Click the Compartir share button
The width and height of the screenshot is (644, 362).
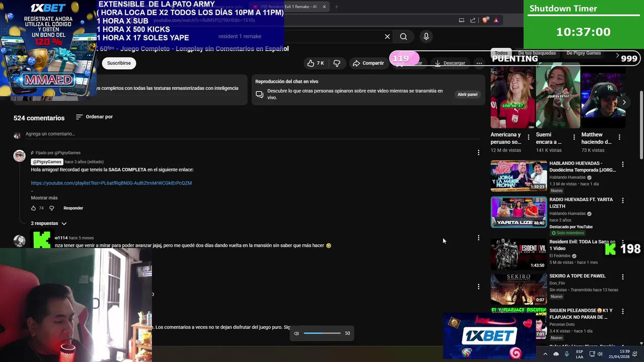tap(368, 63)
